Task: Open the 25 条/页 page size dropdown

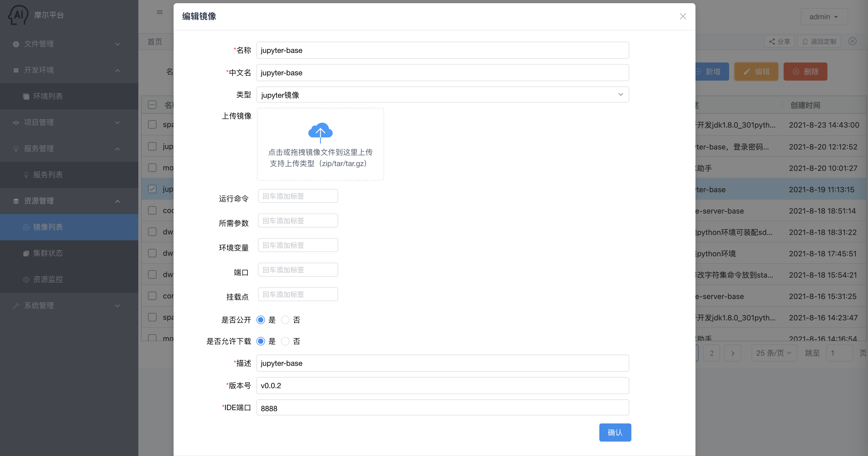Action: (774, 353)
